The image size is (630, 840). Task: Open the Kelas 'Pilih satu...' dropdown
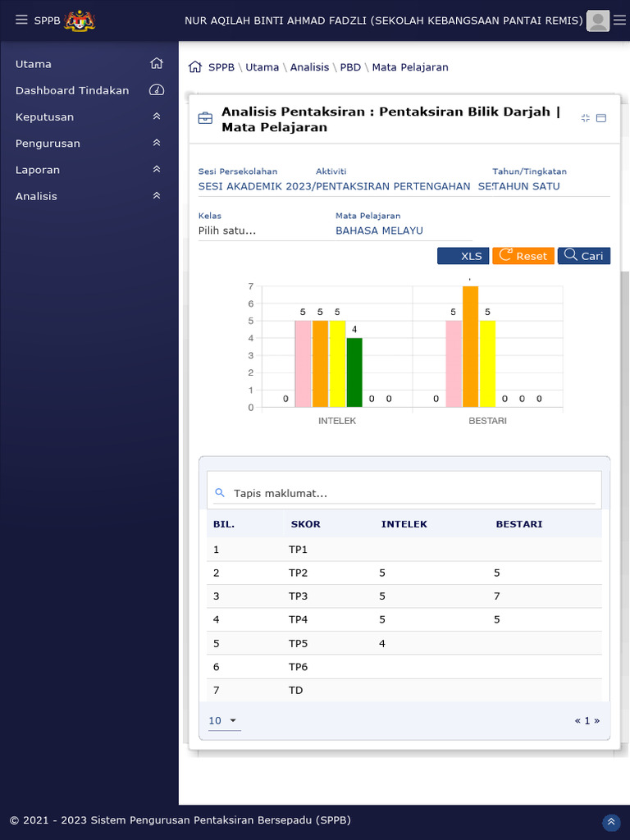tap(262, 231)
